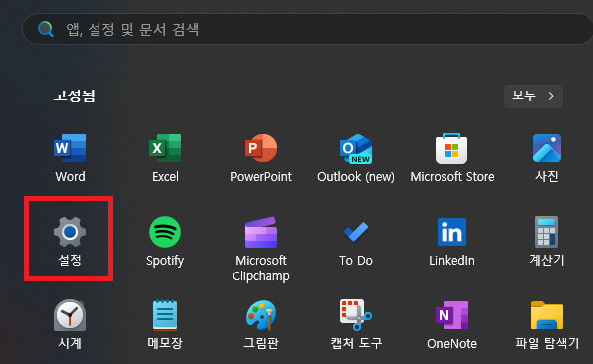The height and width of the screenshot is (364, 593).
Task: Focus the 앱, 설정 및 문서 검색 search box
Action: [307, 29]
